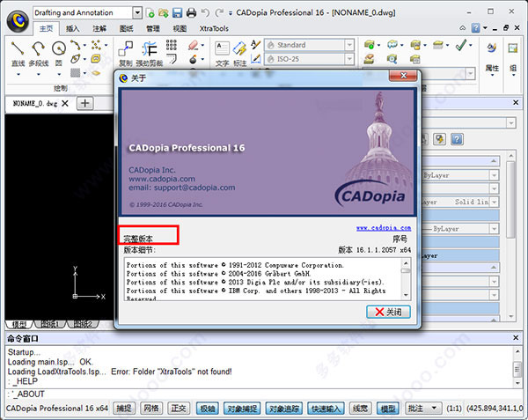Toggle 对象捕捉 entity snap
Screen dimensions: 528x420
(242, 409)
